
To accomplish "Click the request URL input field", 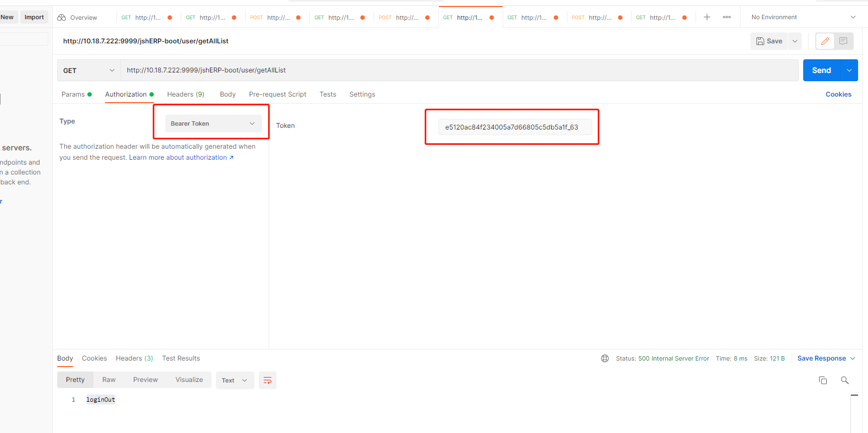I will coord(459,70).
